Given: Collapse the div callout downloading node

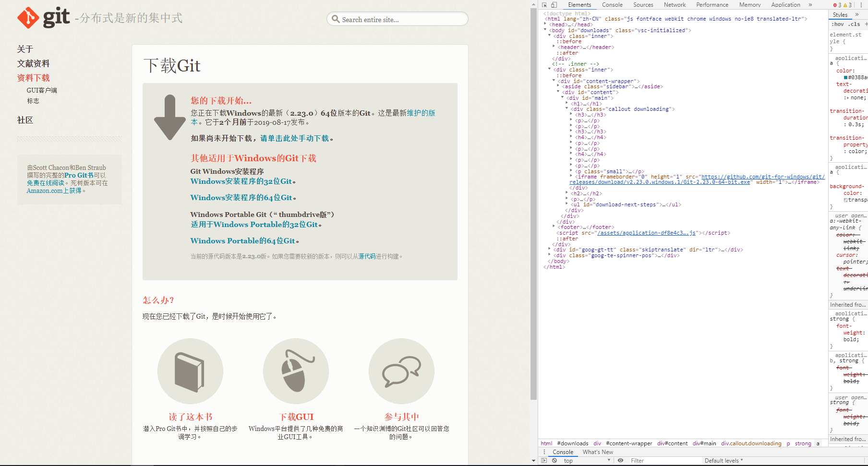Looking at the screenshot, I should [x=567, y=108].
